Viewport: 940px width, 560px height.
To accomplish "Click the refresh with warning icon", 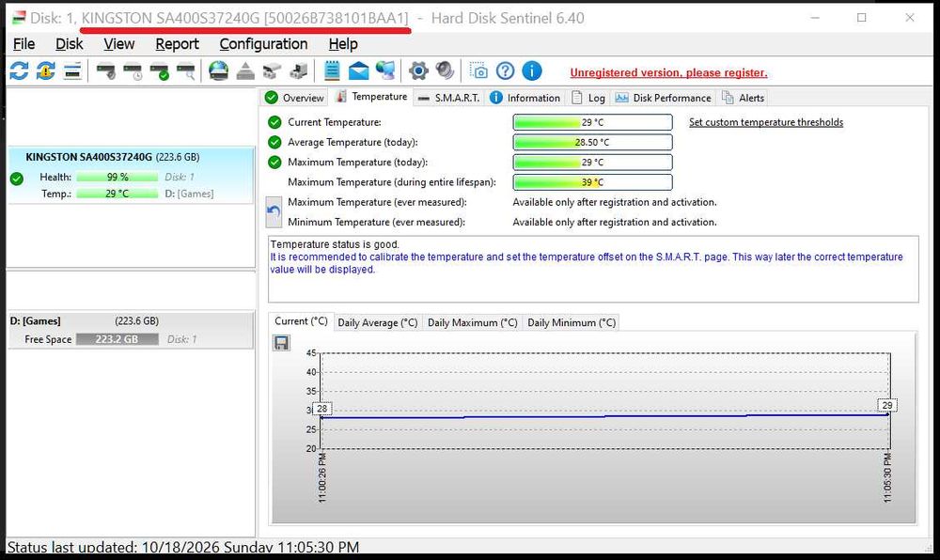I will click(45, 70).
